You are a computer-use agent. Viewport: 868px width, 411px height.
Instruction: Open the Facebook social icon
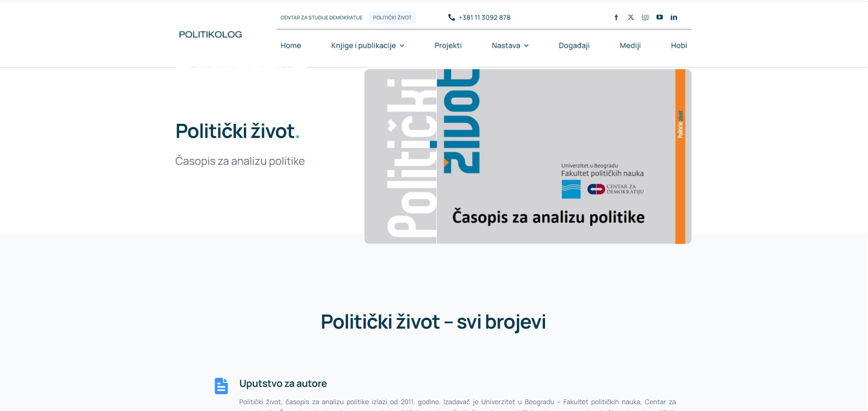pyautogui.click(x=616, y=17)
